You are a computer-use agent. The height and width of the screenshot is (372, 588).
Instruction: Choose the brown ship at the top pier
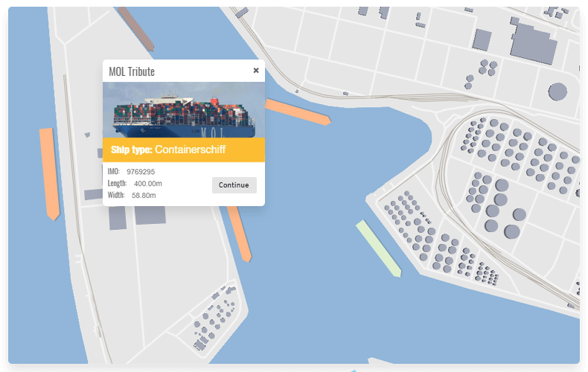[x=135, y=28]
